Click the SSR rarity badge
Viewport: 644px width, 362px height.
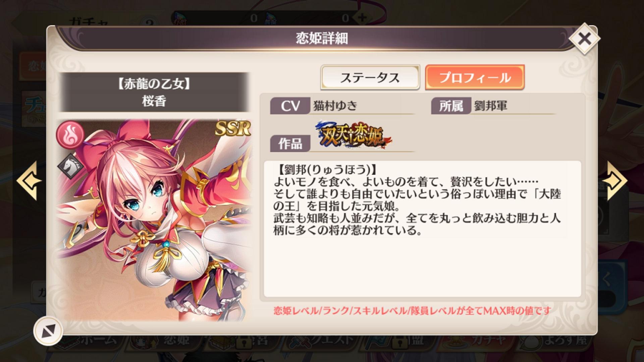pyautogui.click(x=233, y=128)
